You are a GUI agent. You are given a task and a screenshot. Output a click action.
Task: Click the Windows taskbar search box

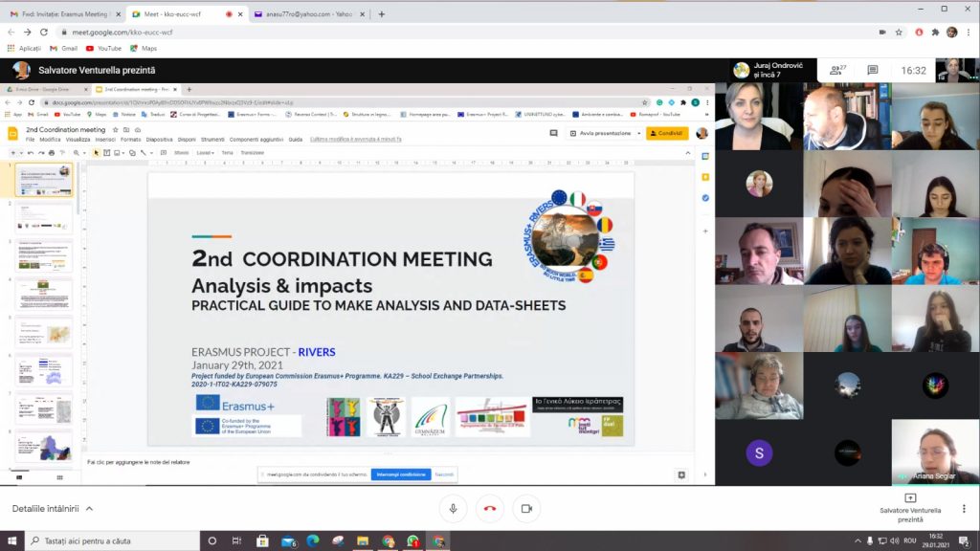coord(105,541)
